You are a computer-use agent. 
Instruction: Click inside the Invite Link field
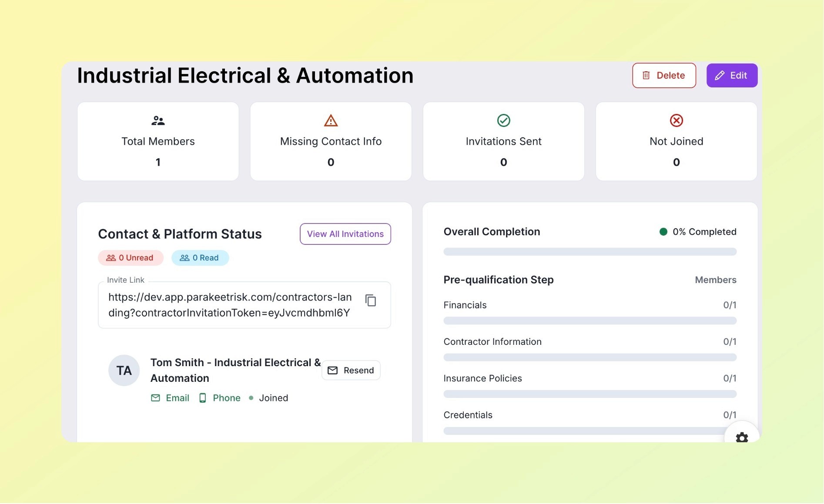tap(245, 305)
